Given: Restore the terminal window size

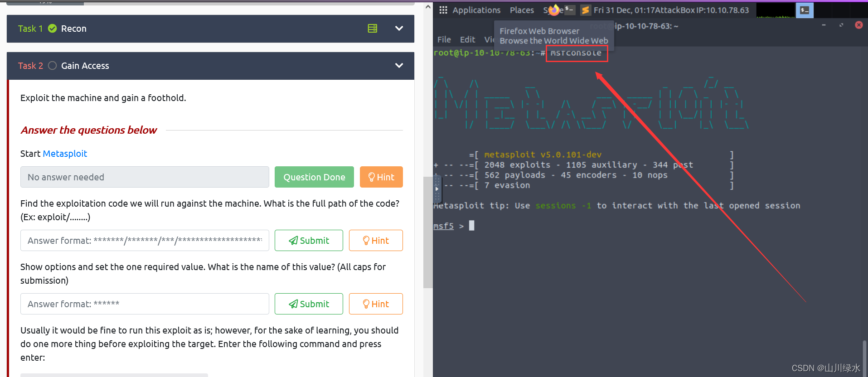Looking at the screenshot, I should coord(841,25).
